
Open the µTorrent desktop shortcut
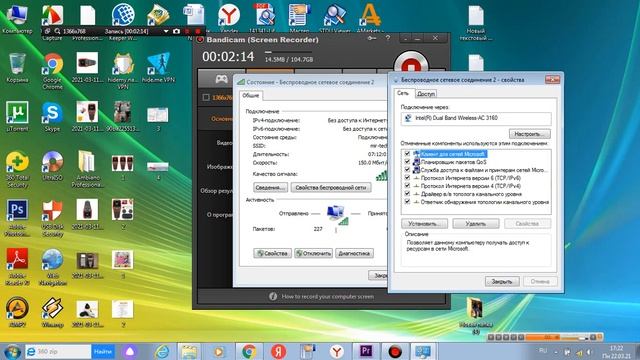coord(17,117)
